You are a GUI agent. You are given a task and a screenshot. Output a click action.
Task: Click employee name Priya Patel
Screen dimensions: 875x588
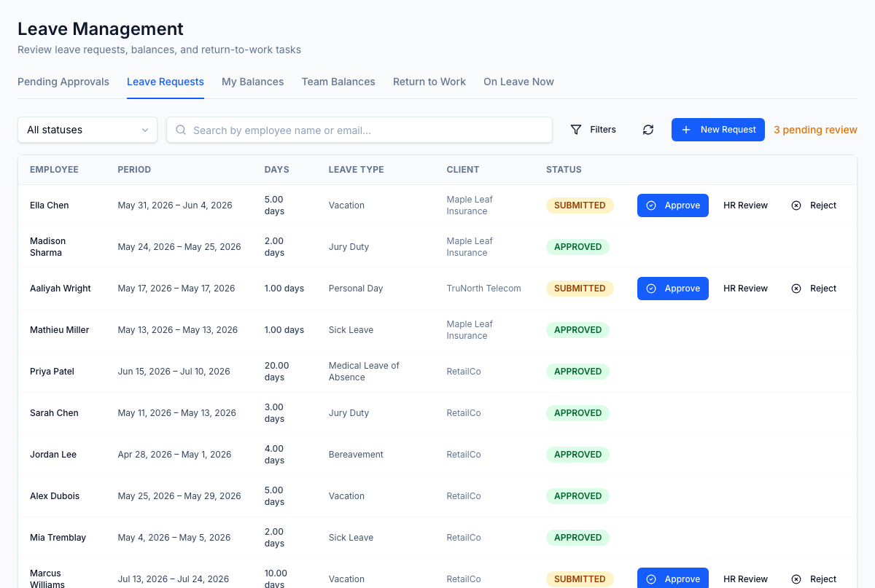tap(52, 372)
